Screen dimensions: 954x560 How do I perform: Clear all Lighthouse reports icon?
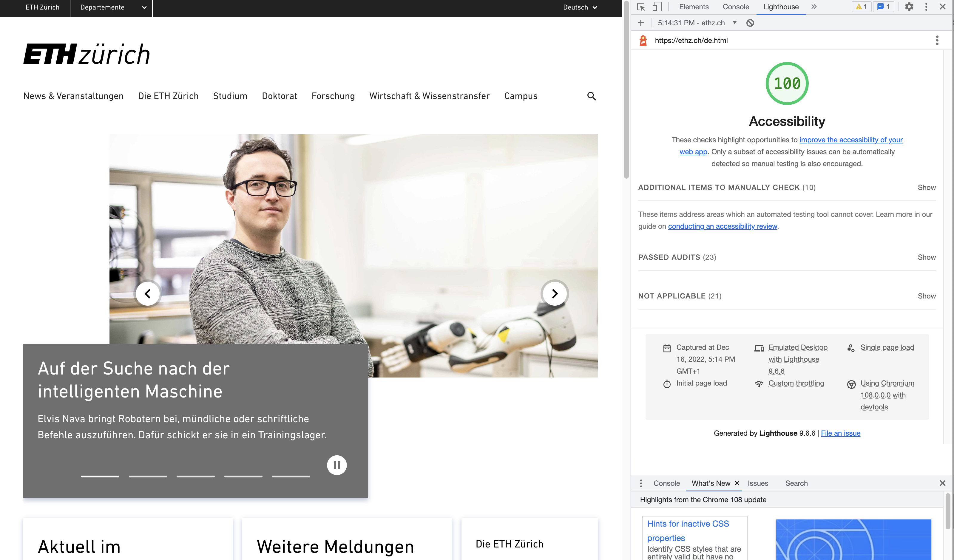click(x=750, y=23)
